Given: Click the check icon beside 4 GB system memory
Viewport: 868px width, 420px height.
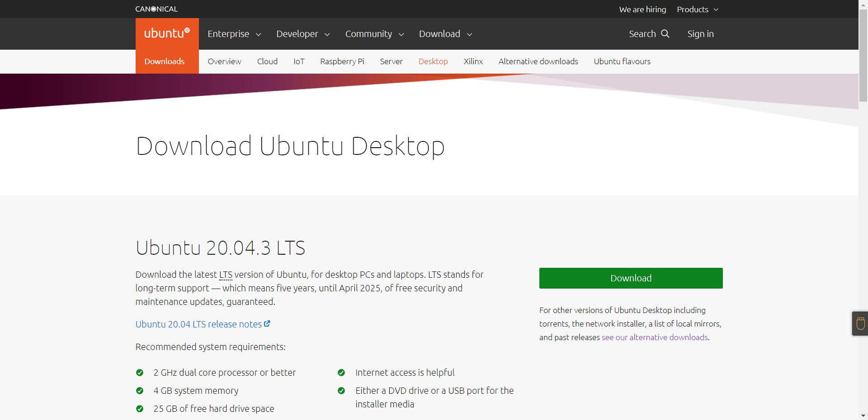Looking at the screenshot, I should tap(140, 391).
